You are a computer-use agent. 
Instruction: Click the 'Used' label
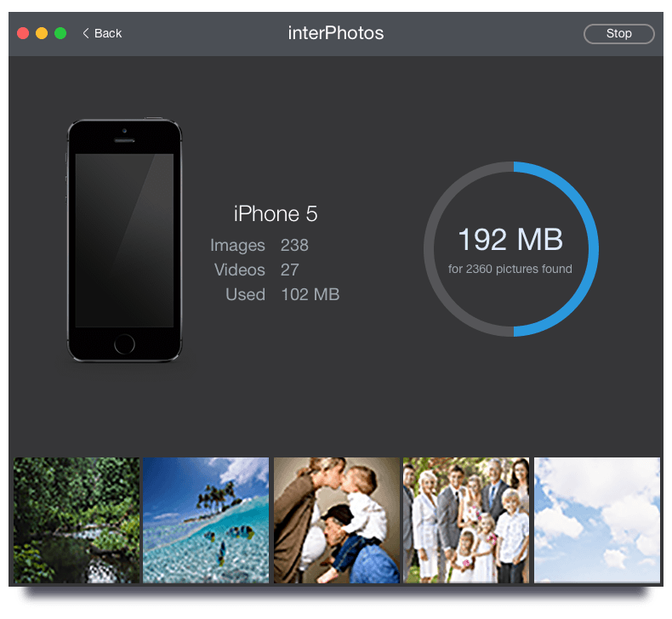pyautogui.click(x=246, y=295)
